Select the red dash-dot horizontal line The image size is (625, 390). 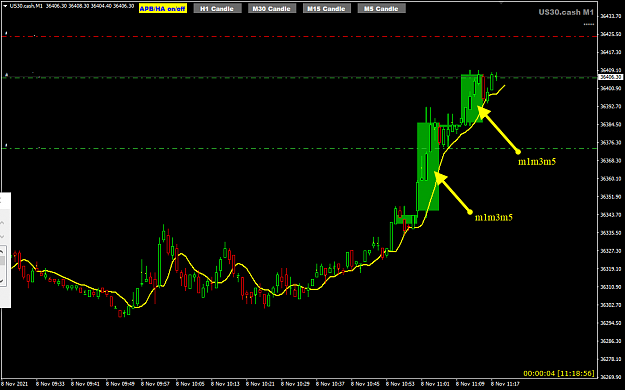(299, 36)
